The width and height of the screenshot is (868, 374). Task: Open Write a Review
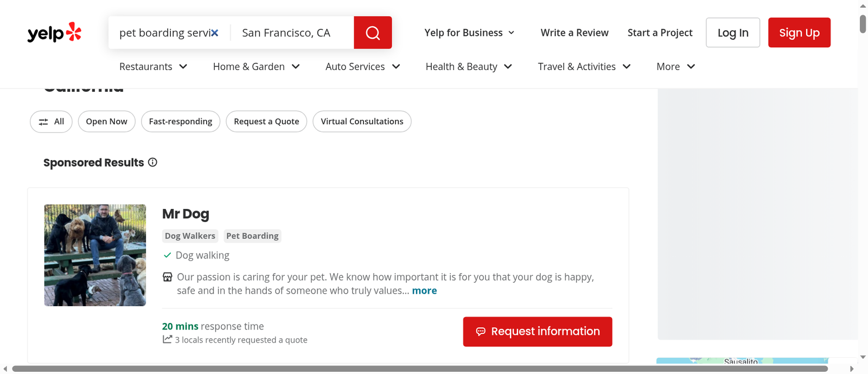[x=575, y=33]
